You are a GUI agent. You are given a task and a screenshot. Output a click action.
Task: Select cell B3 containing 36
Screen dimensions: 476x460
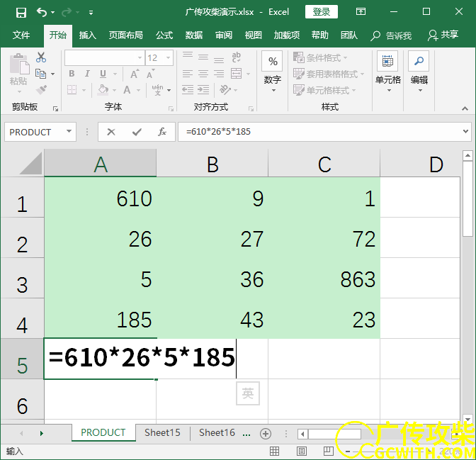coord(212,279)
